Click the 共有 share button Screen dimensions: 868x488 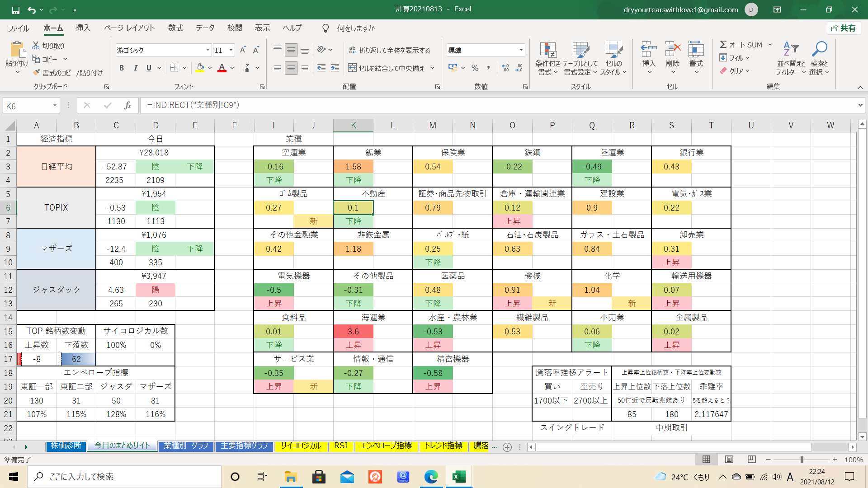(x=844, y=28)
